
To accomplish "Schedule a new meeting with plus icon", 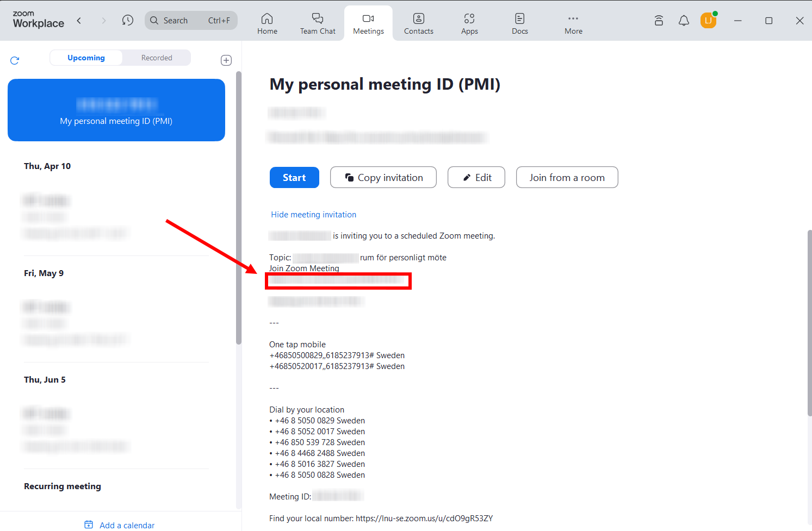I will [226, 60].
